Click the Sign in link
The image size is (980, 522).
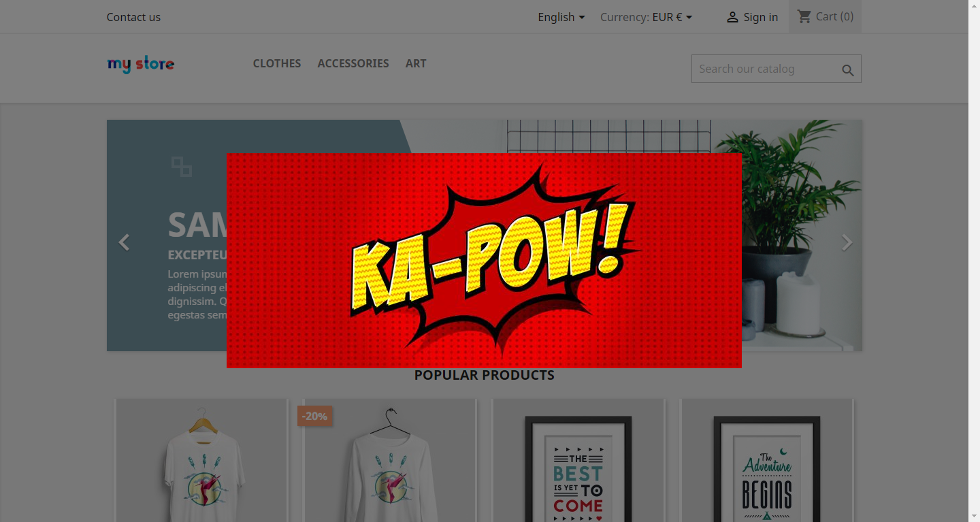click(x=760, y=17)
